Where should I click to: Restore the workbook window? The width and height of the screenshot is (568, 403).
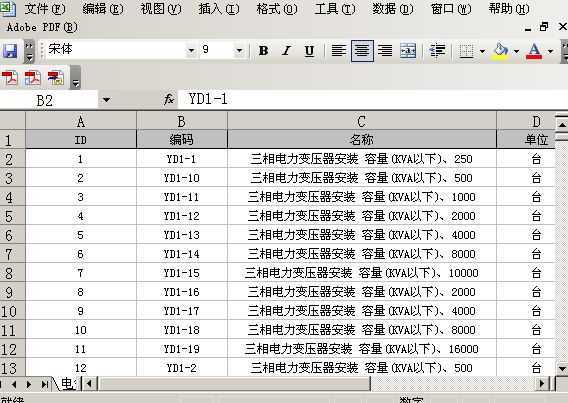click(x=544, y=26)
